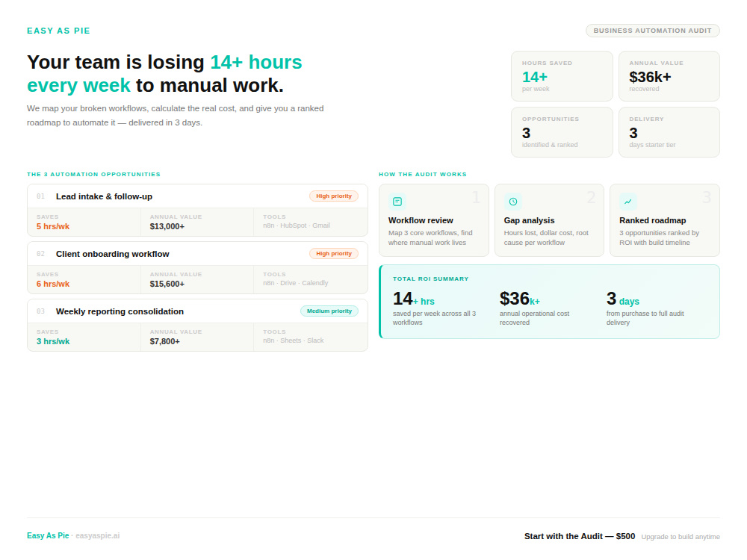
Task: Click $36k+ in Total ROI summary
Action: [x=519, y=299]
